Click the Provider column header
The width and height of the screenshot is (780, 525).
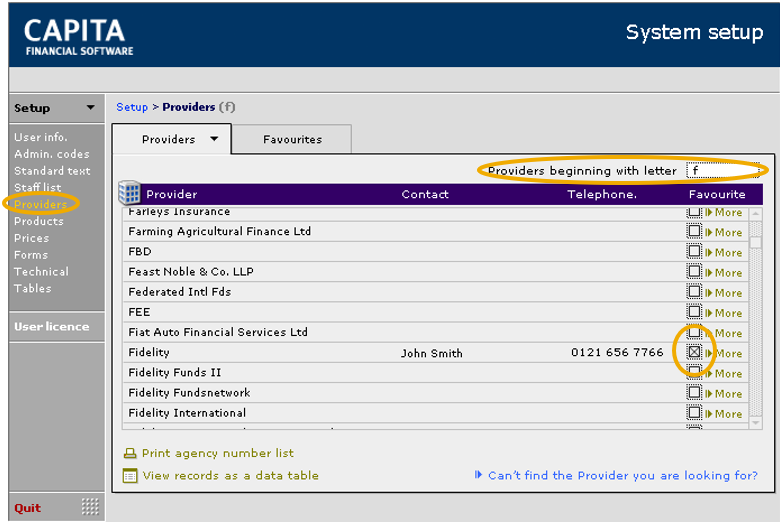click(x=172, y=194)
